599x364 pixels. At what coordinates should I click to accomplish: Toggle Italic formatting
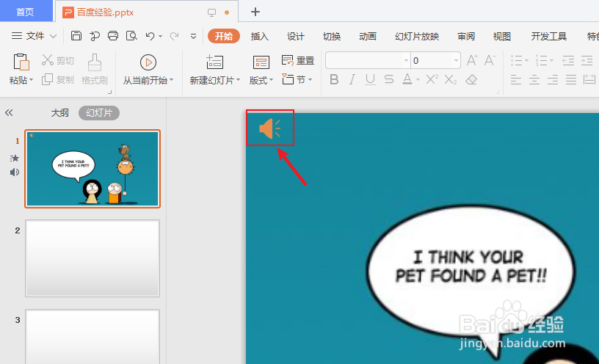pyautogui.click(x=352, y=79)
